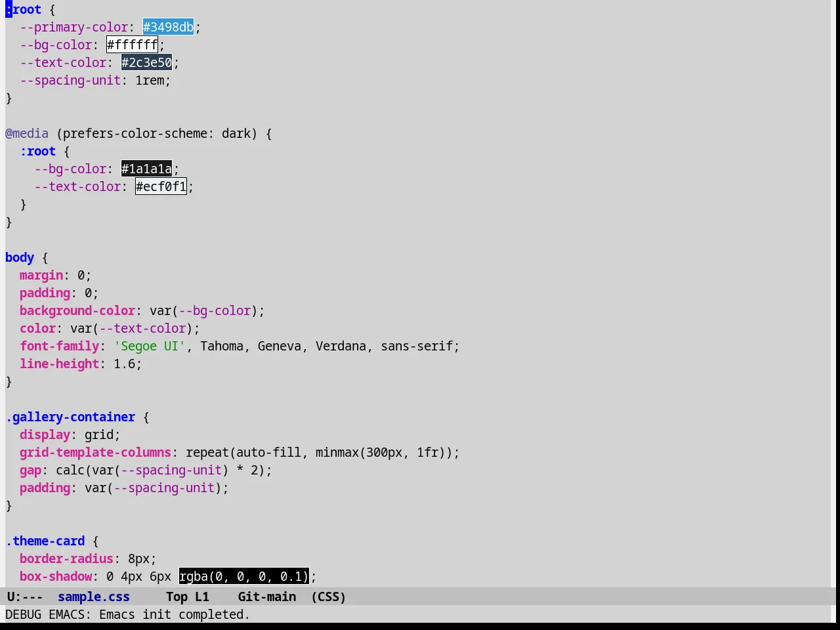The image size is (840, 630).
Task: Click 'calc(var(--spacing-unit) * 2)' expression
Action: 160,470
